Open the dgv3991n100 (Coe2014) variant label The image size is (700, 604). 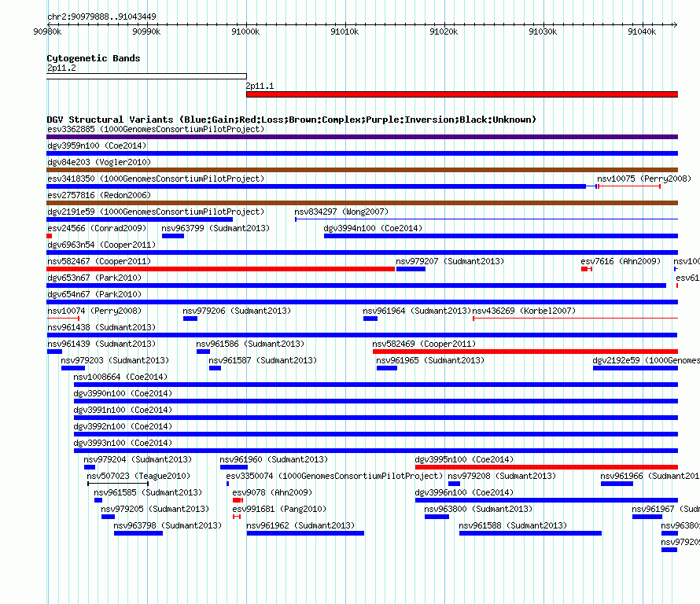click(123, 411)
